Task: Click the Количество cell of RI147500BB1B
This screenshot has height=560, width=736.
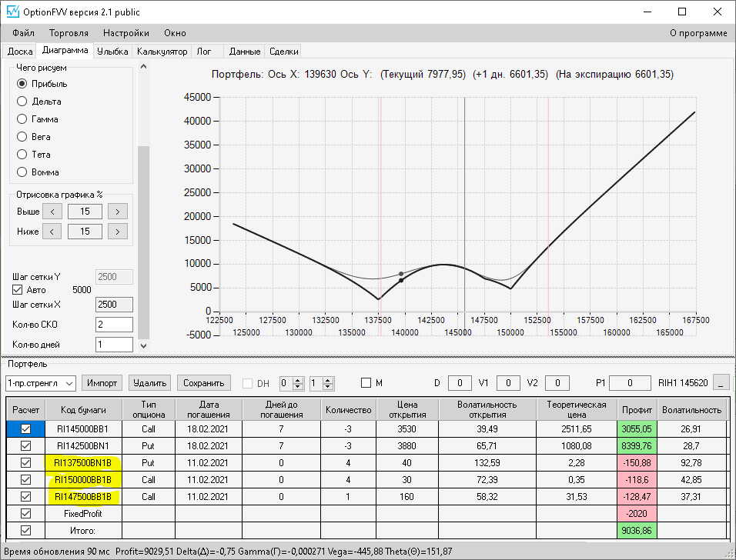Action: (348, 496)
